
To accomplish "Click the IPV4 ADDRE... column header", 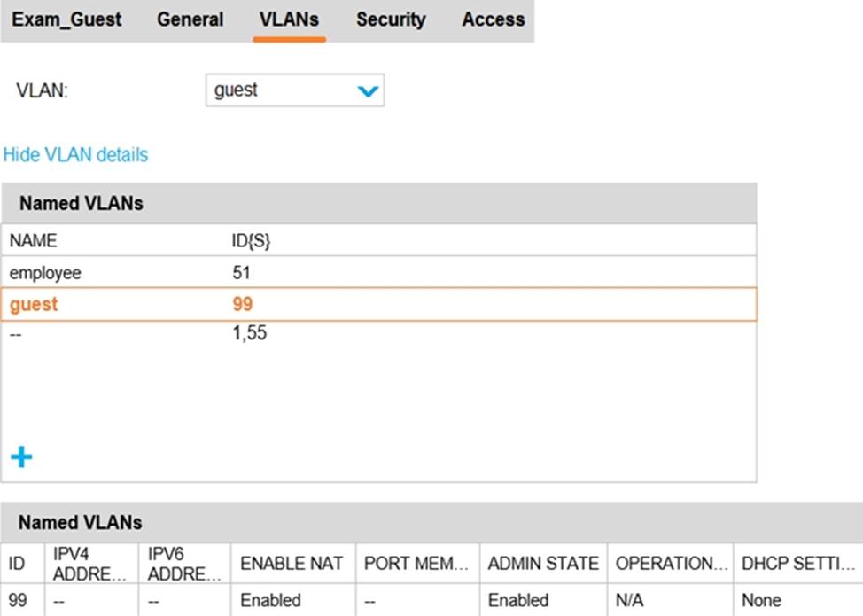I will (x=88, y=563).
